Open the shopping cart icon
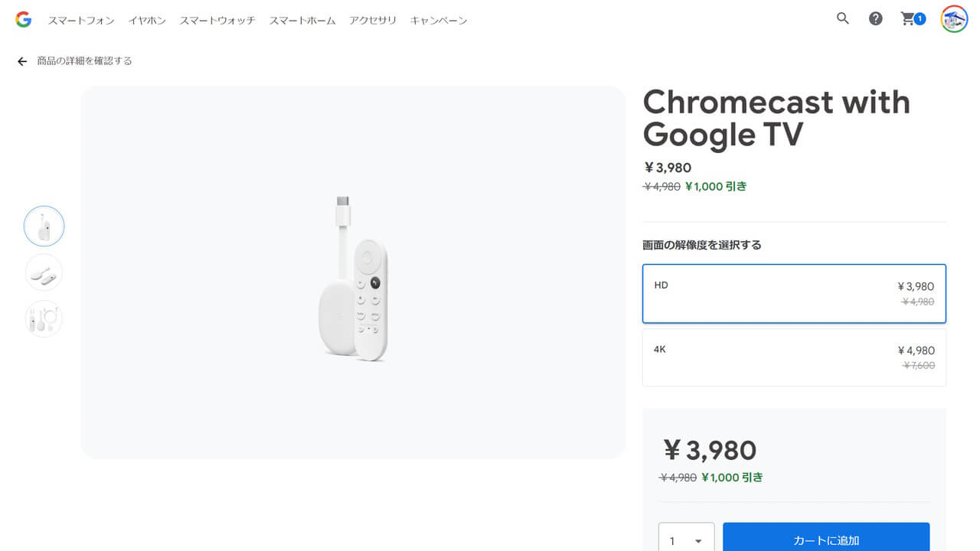This screenshot has height=551, width=980. [909, 18]
